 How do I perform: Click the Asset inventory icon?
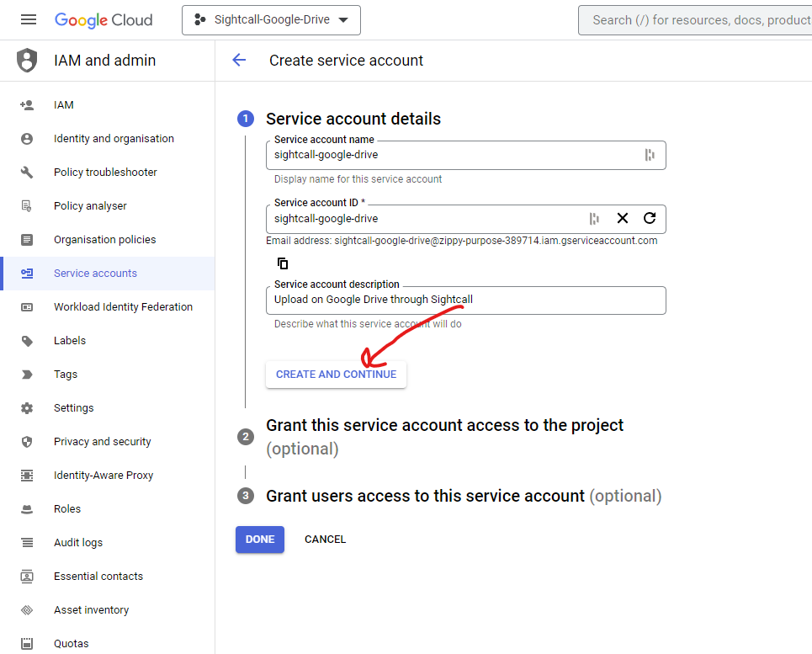[x=27, y=610]
